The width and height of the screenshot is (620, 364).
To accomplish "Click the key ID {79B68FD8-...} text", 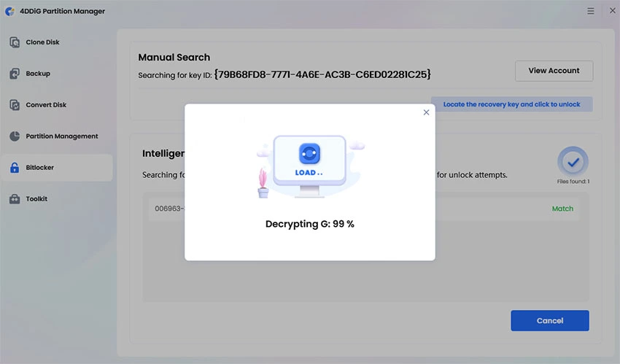I will (x=322, y=74).
